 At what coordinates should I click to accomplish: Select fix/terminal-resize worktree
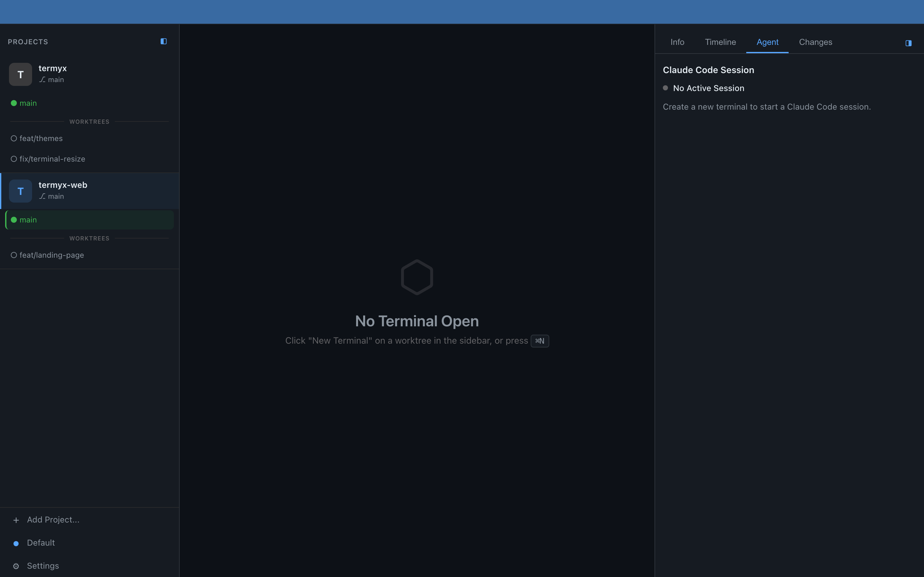[x=52, y=159]
